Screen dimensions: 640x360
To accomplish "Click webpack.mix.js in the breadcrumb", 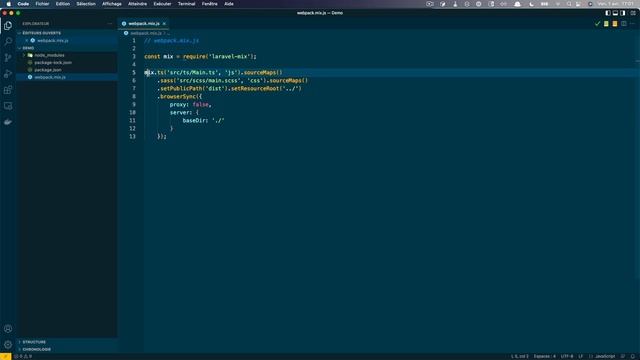I will tap(145, 33).
